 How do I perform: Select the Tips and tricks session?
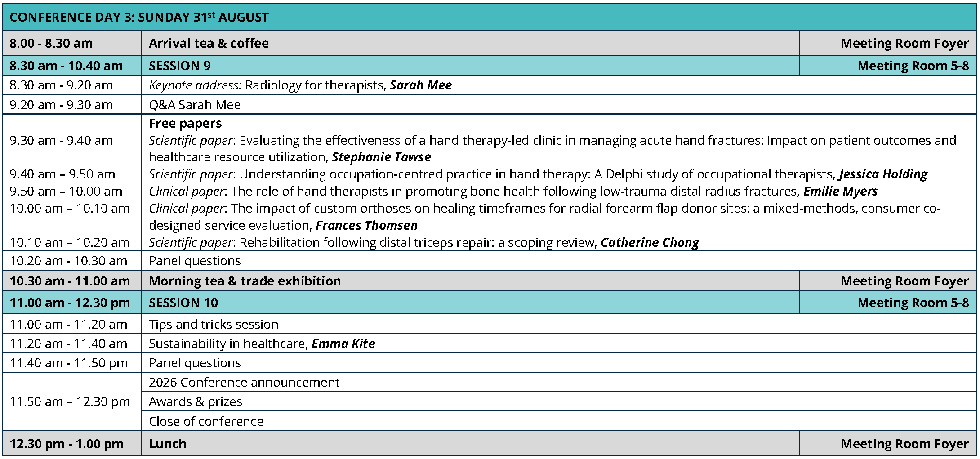pos(214,324)
